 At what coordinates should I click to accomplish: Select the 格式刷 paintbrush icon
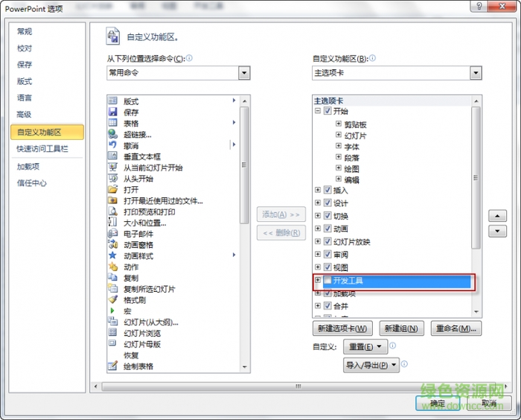coord(113,299)
